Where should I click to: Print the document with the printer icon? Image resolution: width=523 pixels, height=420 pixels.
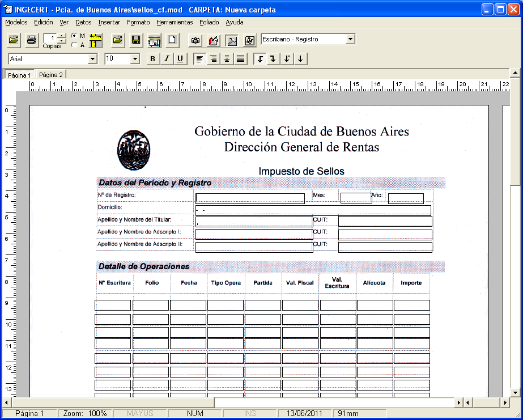(32, 40)
